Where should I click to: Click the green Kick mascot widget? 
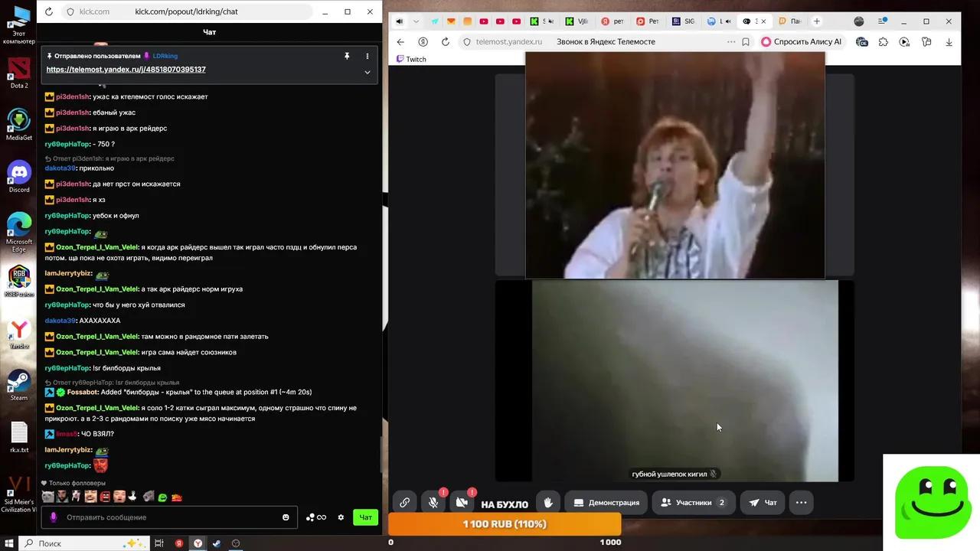[932, 502]
